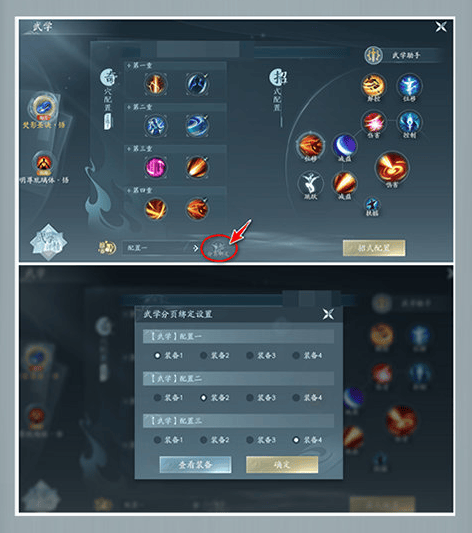Click the large fire vortex skill icon
Viewport: 472px width, 533px height.
click(x=392, y=166)
